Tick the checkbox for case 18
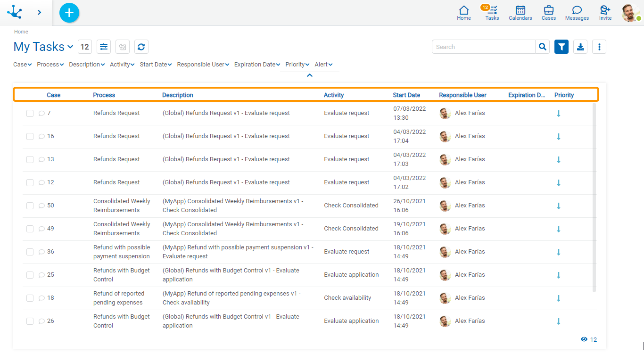 pos(30,298)
